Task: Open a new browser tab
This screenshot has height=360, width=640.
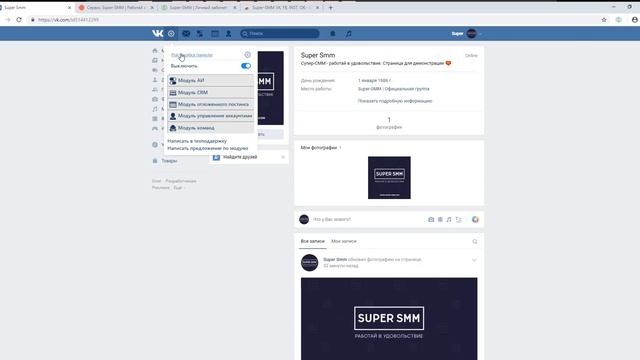Action: [x=331, y=7]
